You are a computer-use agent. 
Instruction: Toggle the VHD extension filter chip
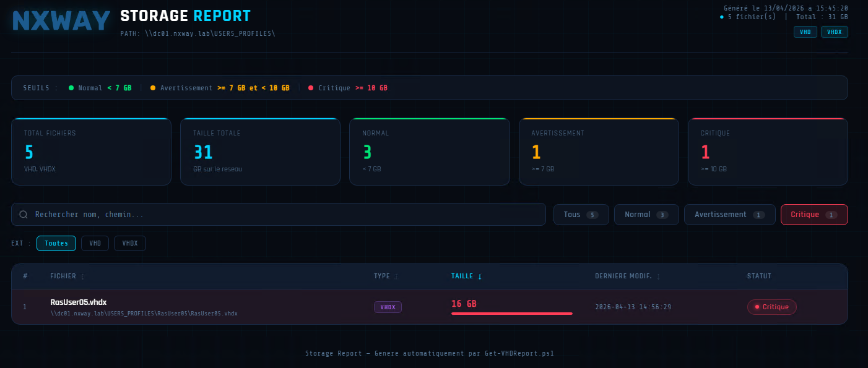pos(95,244)
